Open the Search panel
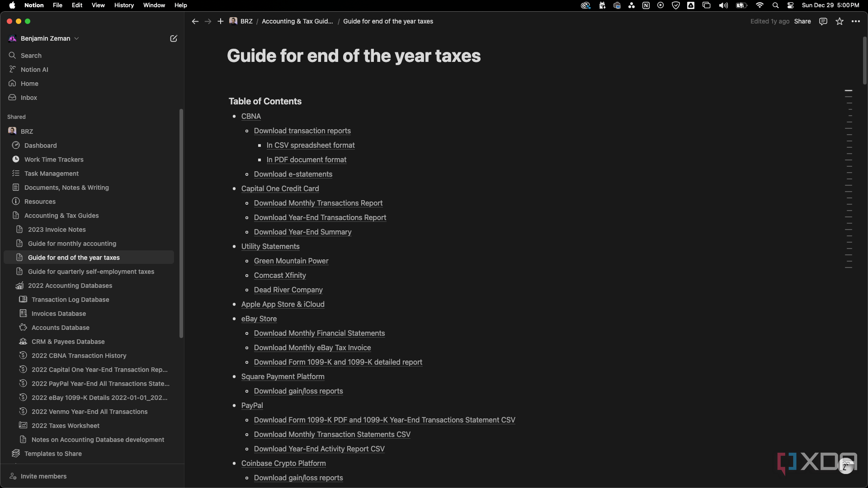This screenshot has height=488, width=868. pyautogui.click(x=31, y=56)
